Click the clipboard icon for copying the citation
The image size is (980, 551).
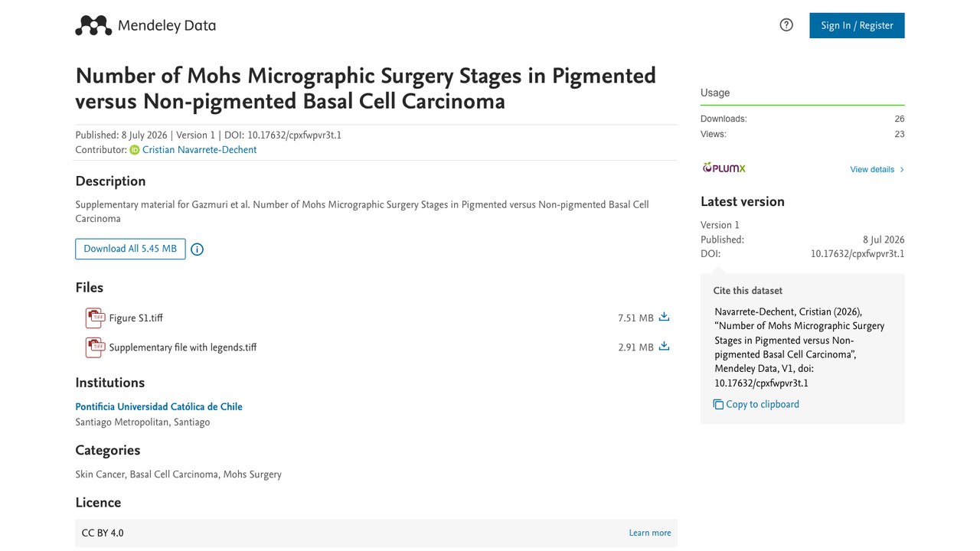point(718,405)
